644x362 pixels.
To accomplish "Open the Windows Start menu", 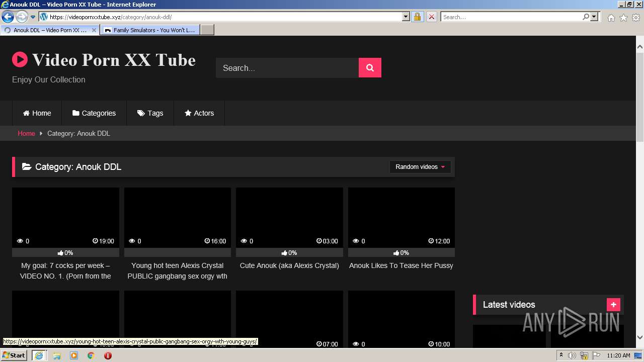I will pos(14,355).
